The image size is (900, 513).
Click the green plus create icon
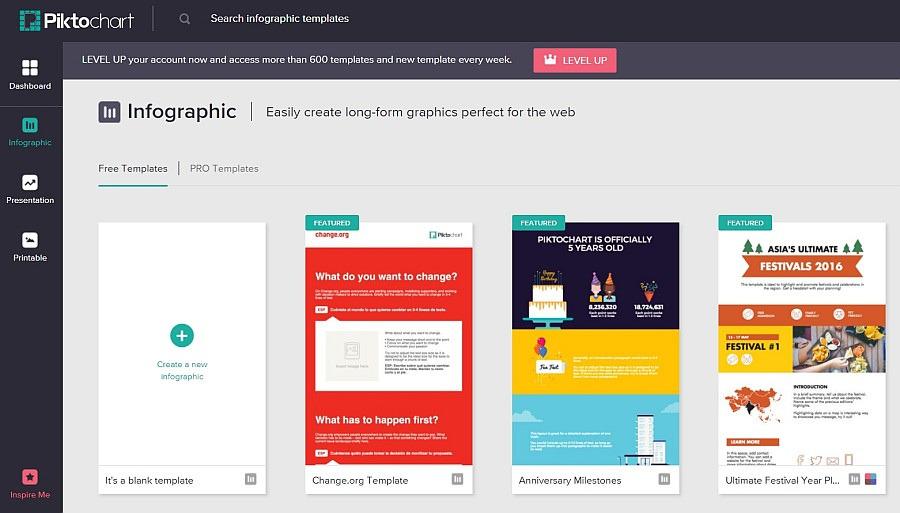182,336
